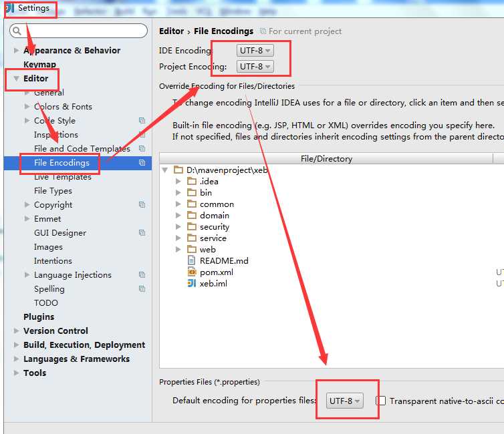
Task: Expand Code Style node
Action: click(27, 120)
